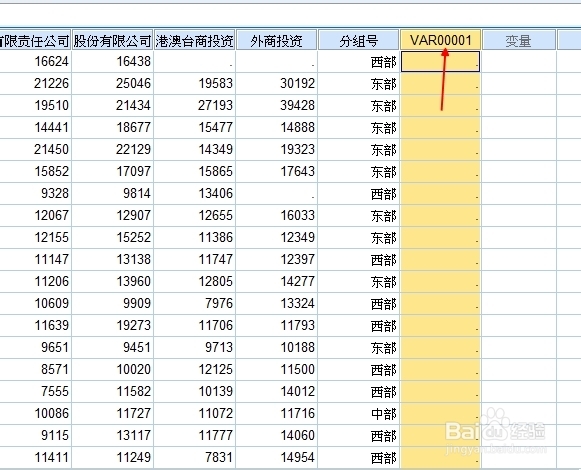Viewport: 581px width, 470px height.
Task: Click cell value 15852
Action: (x=52, y=171)
